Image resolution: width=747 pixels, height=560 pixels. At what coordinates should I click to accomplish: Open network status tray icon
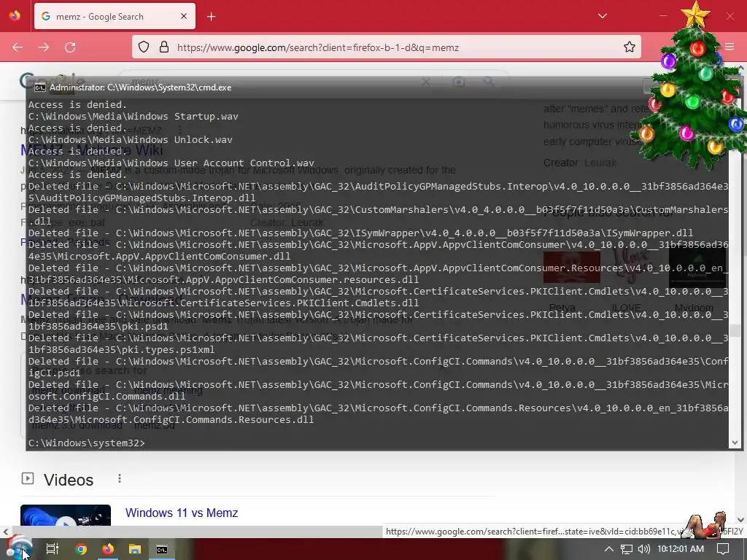click(627, 549)
